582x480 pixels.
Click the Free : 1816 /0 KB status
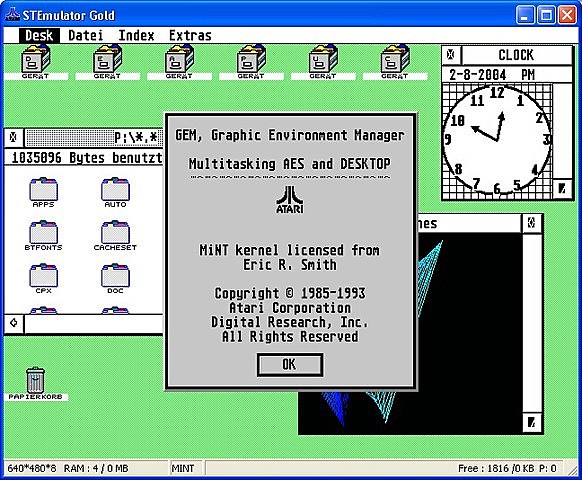click(496, 468)
